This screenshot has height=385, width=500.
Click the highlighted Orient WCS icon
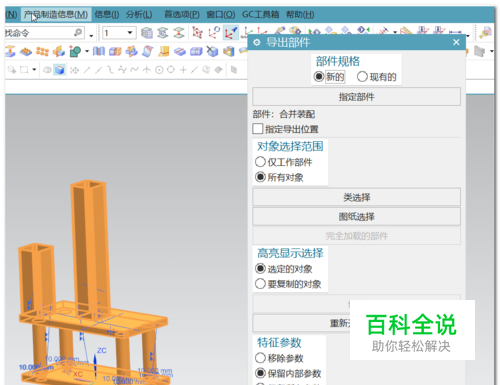coord(231,33)
